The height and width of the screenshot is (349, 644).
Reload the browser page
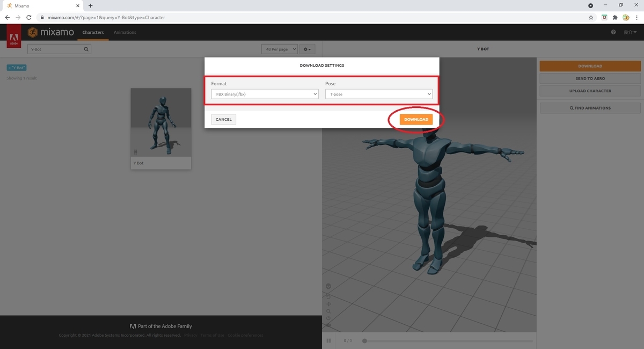(x=29, y=17)
